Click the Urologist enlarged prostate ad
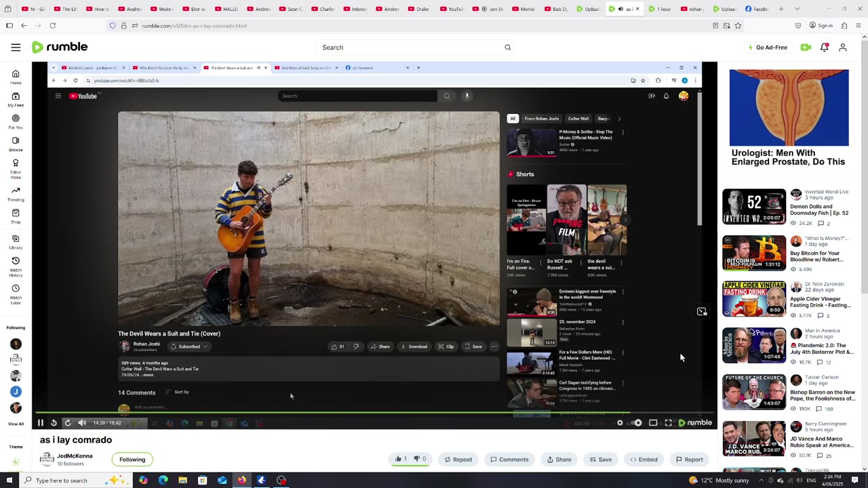The width and height of the screenshot is (868, 488). (x=789, y=119)
